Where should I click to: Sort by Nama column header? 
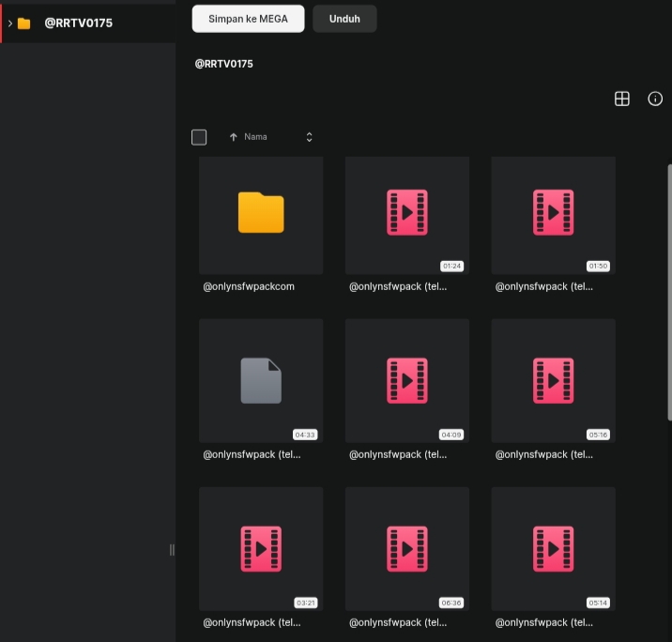pos(255,137)
